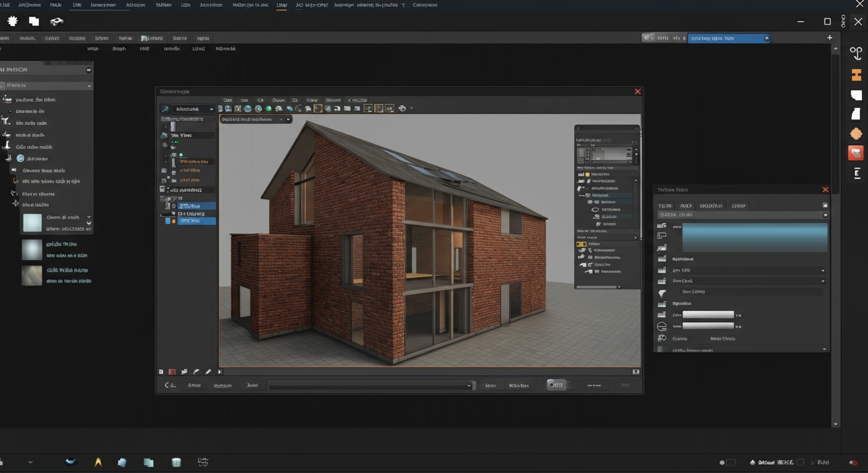Expand the second dropdown in the texture settings dialog
The width and height of the screenshot is (868, 473).
coord(824,281)
